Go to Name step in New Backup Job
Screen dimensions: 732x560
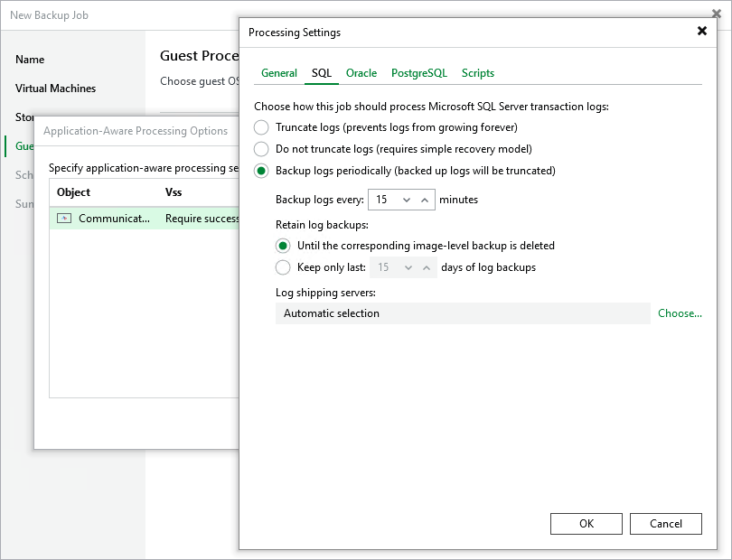(30, 60)
